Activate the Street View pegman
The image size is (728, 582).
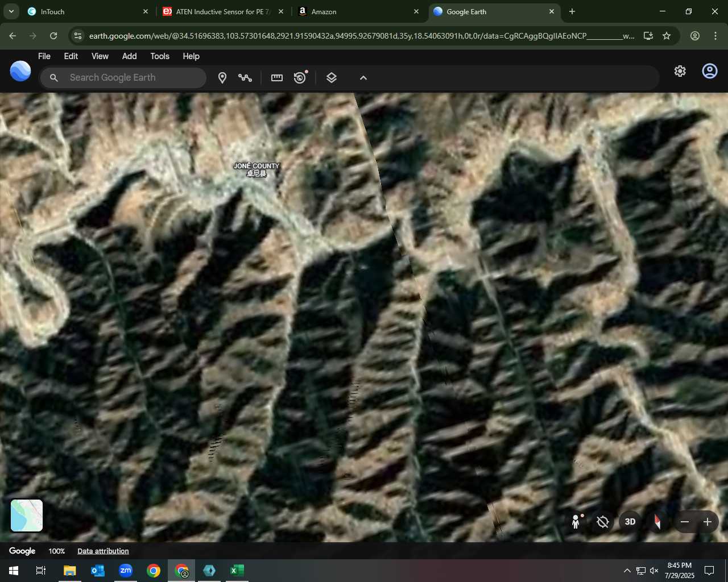coord(576,521)
